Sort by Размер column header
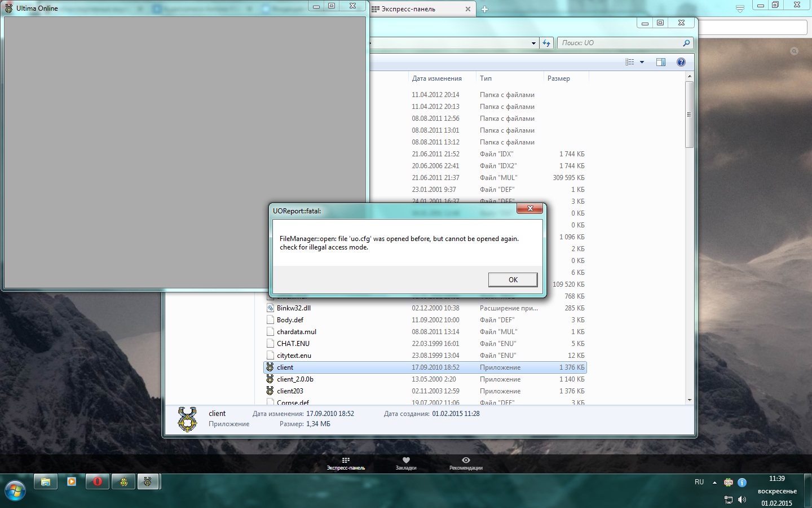 tap(566, 78)
